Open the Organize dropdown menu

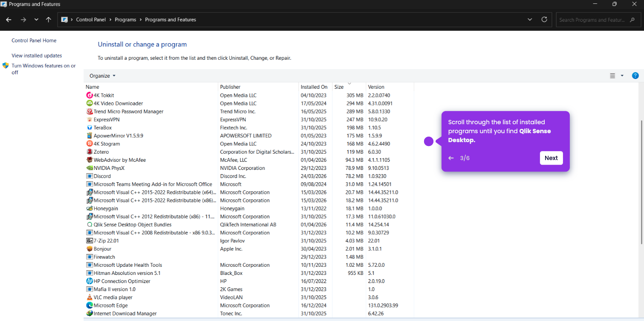coord(102,76)
